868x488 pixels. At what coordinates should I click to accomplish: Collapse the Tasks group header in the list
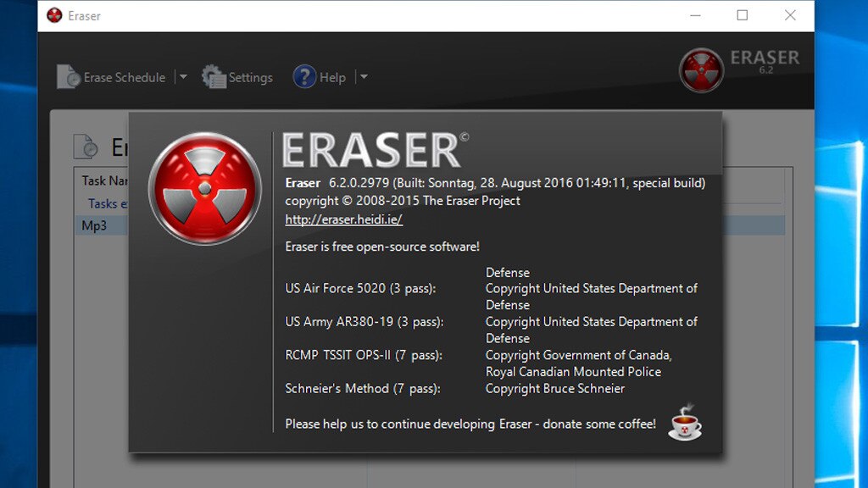pos(107,203)
